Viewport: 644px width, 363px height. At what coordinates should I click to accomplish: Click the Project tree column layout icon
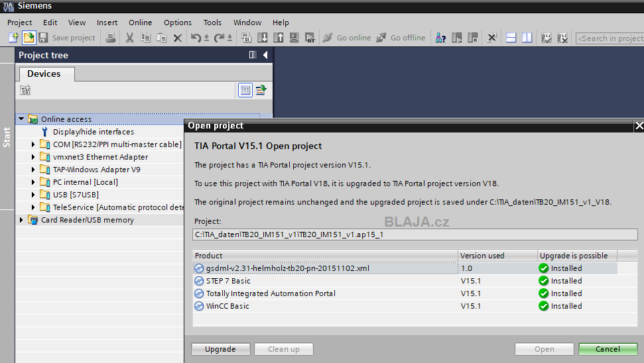[253, 55]
